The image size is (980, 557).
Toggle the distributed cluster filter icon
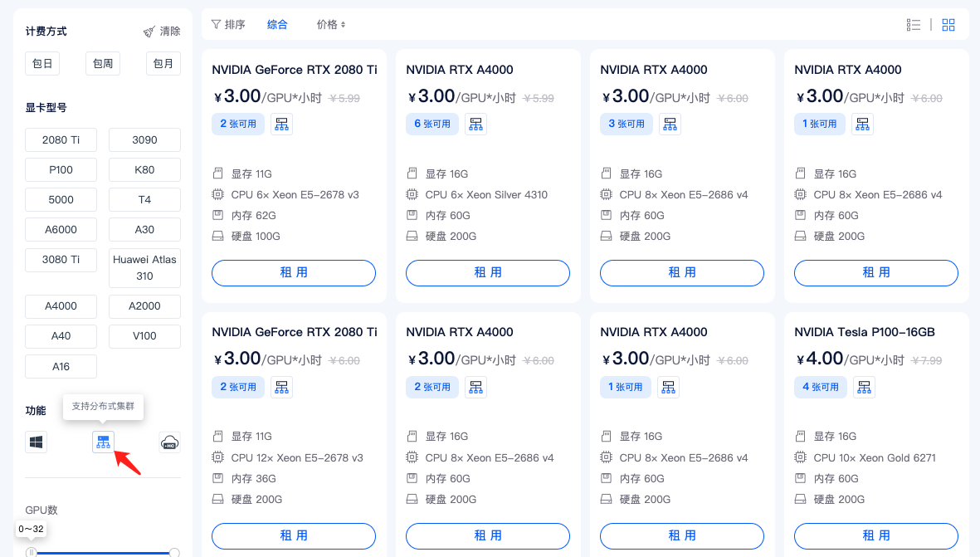coord(103,442)
